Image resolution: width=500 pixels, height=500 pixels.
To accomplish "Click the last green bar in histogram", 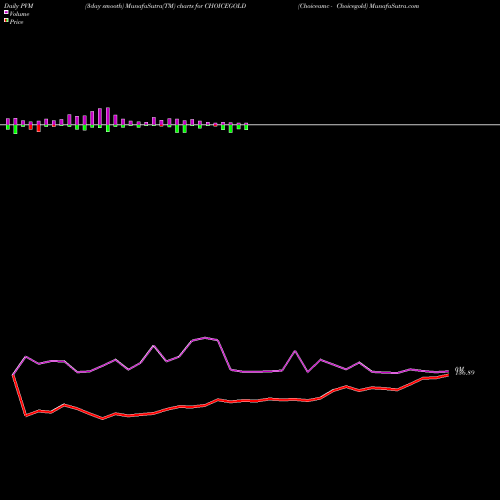I will pos(246,126).
